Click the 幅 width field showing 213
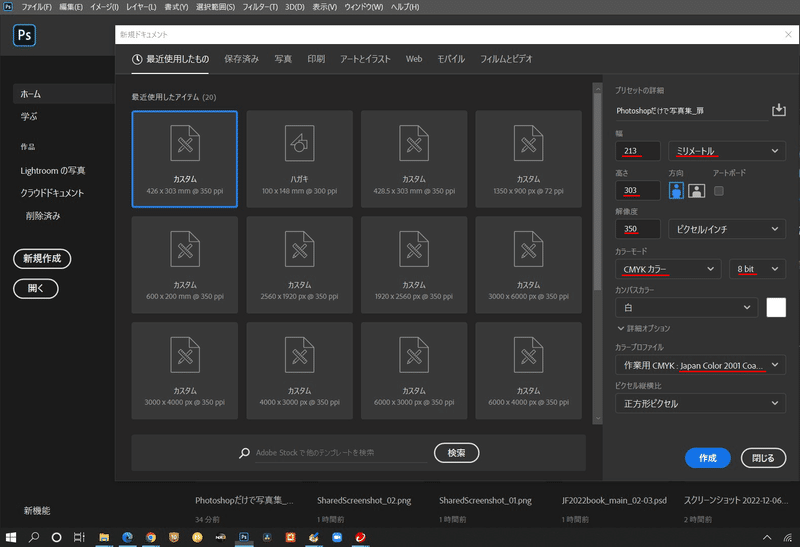 pos(638,151)
